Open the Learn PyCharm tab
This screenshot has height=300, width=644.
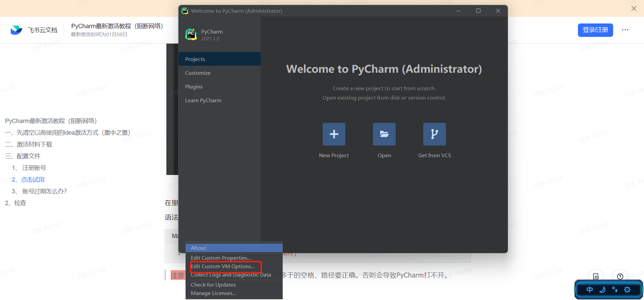[x=219, y=100]
